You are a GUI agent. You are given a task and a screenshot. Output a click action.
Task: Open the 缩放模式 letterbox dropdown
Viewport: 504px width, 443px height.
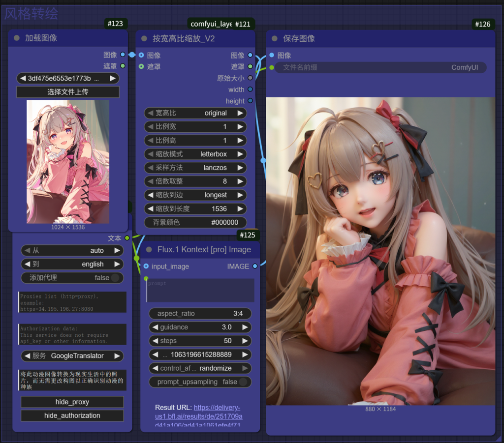[195, 154]
